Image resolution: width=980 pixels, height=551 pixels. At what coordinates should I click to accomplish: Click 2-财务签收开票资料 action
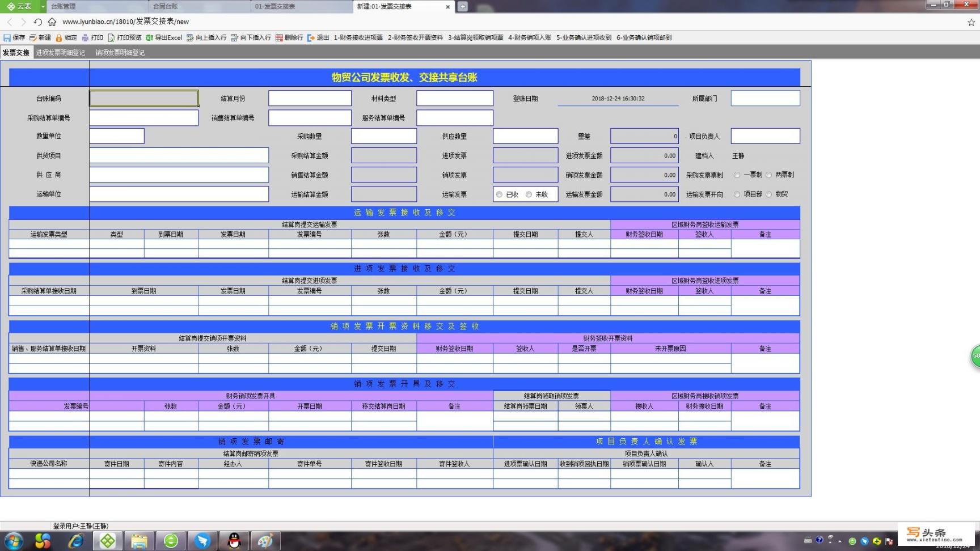click(415, 37)
